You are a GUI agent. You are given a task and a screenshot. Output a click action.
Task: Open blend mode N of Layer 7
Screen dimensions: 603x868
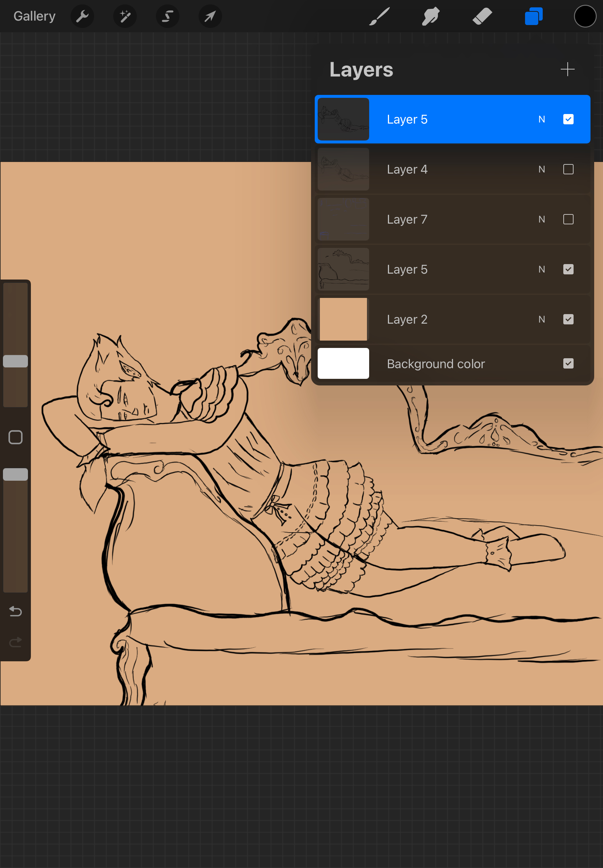click(542, 219)
